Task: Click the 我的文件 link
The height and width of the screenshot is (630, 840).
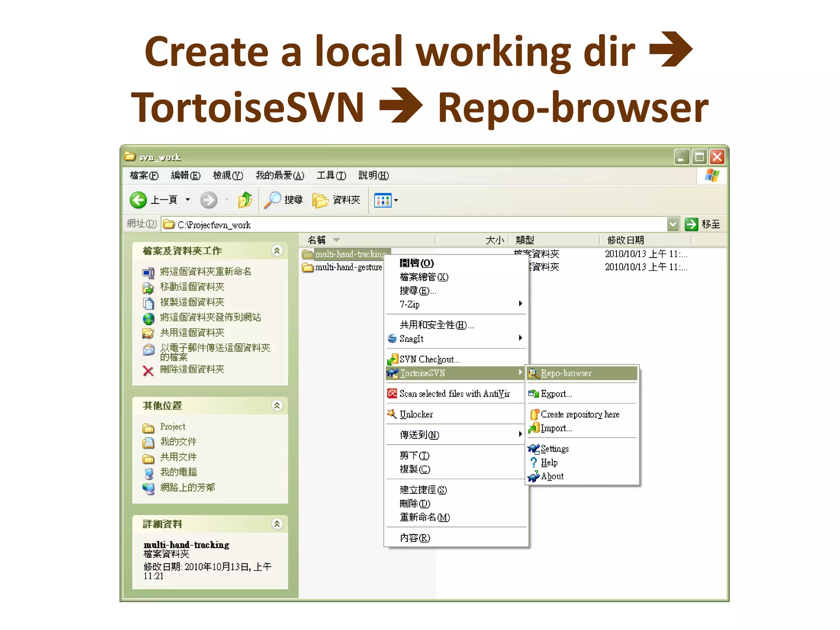Action: [178, 442]
